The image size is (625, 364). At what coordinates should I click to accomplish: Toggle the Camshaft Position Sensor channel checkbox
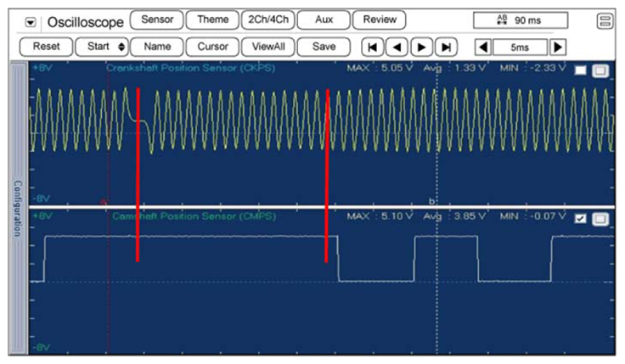click(x=581, y=218)
